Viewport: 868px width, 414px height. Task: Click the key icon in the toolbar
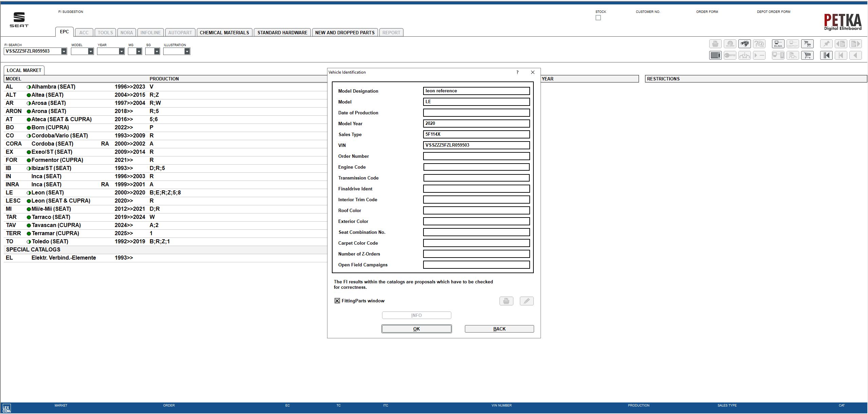[730, 55]
